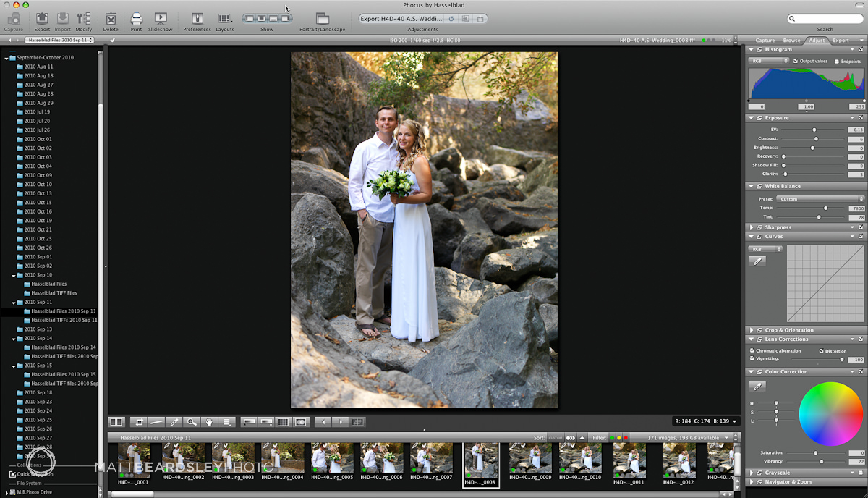Click the Capture toolbar icon

point(13,19)
